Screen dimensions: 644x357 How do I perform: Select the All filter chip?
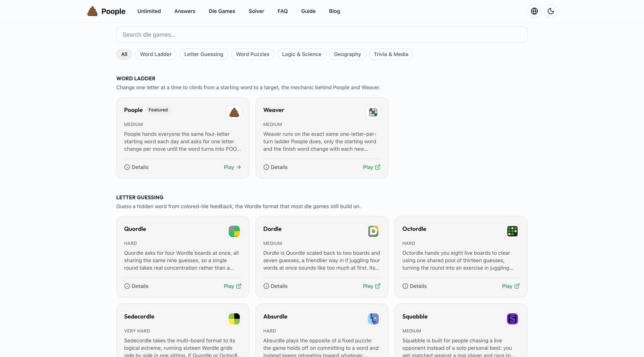click(124, 54)
